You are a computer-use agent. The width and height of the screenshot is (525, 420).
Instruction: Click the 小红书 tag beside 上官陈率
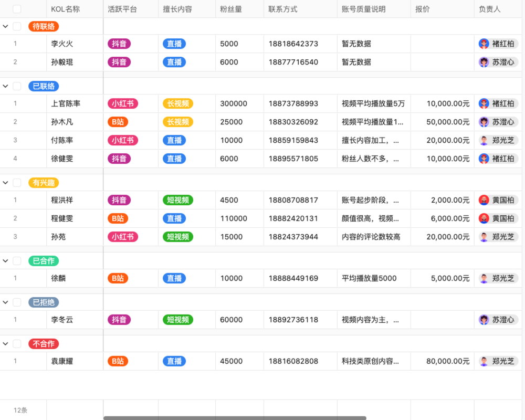pos(123,103)
